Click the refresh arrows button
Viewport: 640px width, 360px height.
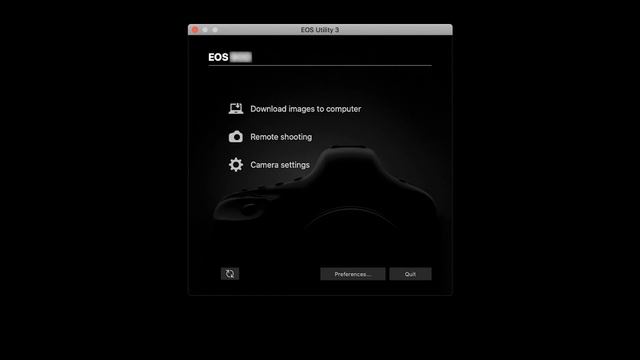tap(230, 274)
